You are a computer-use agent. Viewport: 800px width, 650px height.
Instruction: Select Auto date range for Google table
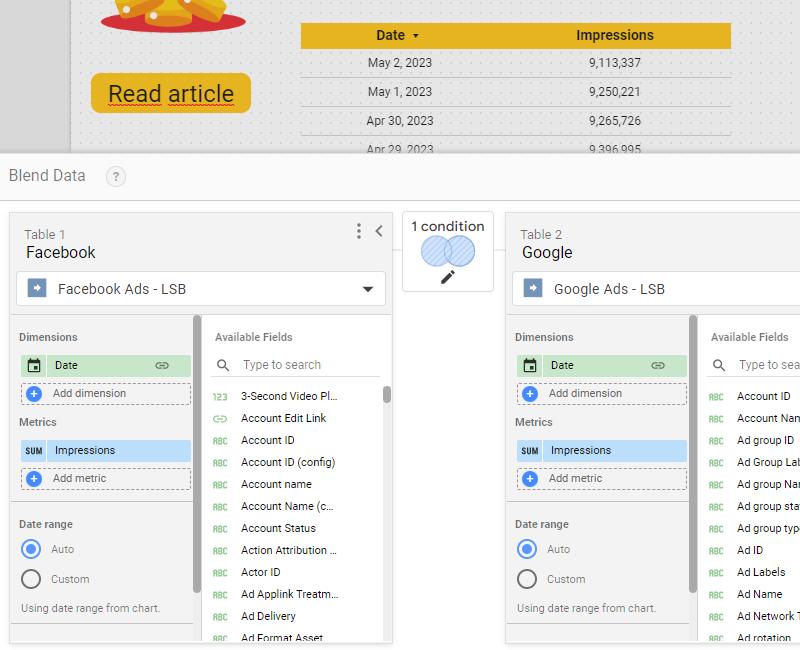pyautogui.click(x=527, y=549)
